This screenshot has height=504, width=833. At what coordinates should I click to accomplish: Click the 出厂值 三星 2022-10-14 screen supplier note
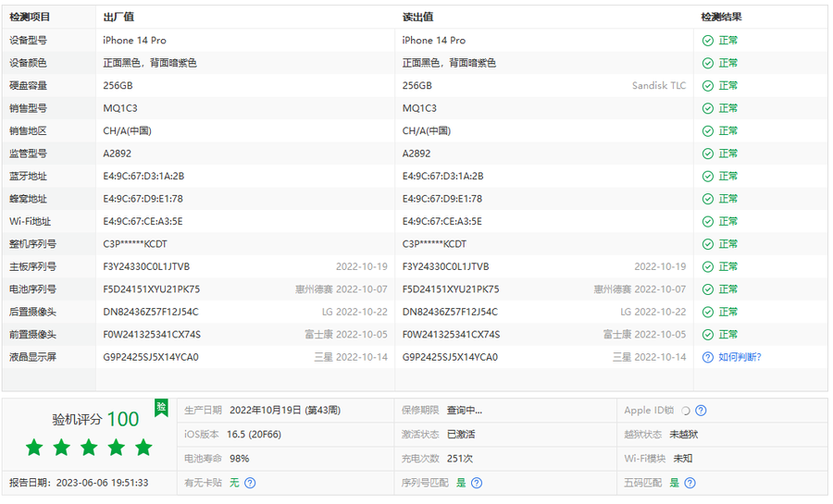tap(351, 357)
